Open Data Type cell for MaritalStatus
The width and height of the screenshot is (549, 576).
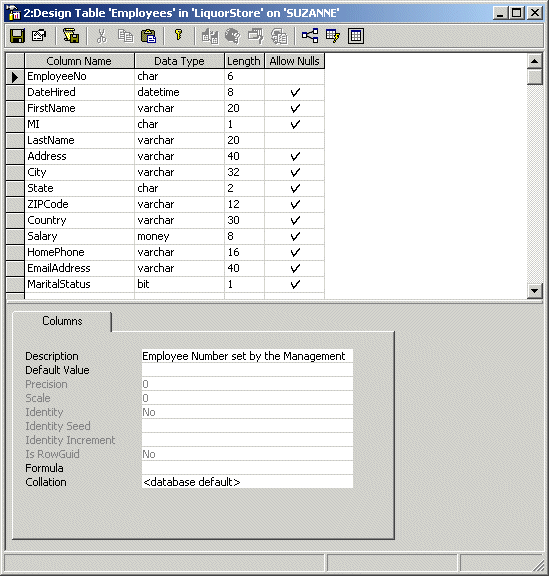(x=179, y=284)
